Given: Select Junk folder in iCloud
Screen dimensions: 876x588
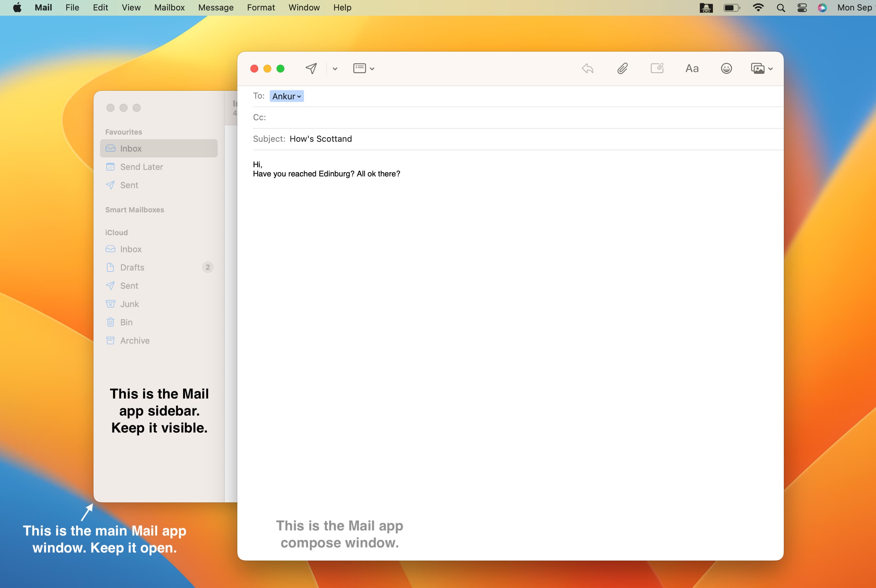Looking at the screenshot, I should 129,304.
